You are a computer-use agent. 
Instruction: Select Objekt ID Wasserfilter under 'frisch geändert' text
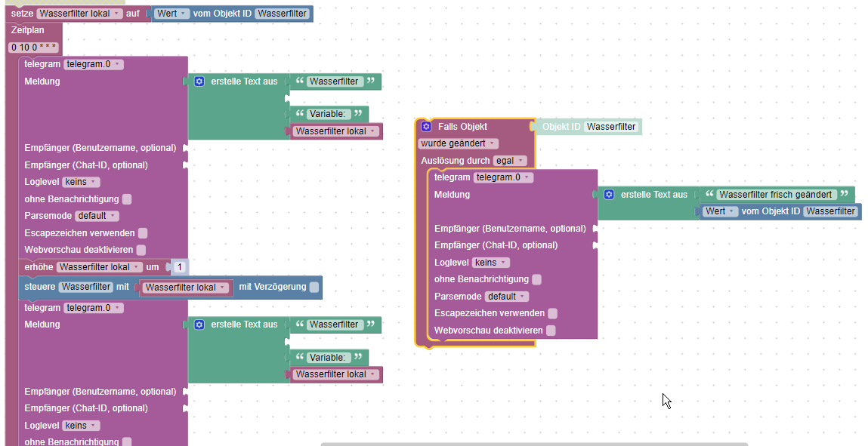(830, 211)
